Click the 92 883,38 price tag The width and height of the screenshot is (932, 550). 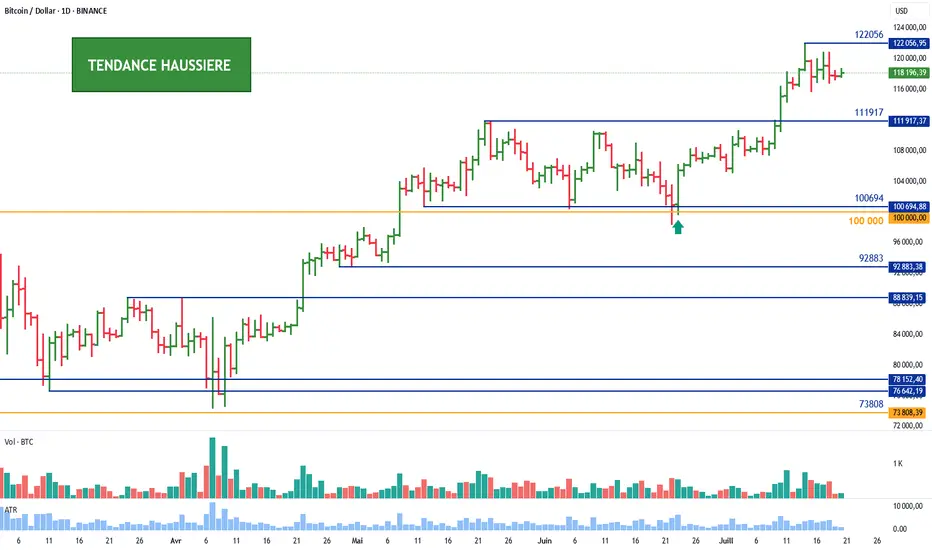tap(910, 267)
